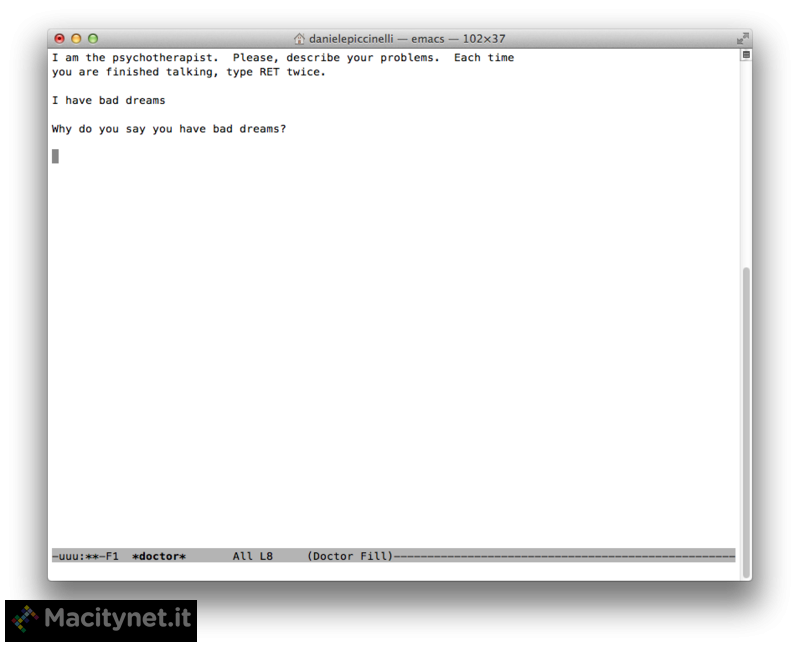This screenshot has height=647, width=800.
Task: Click the vertical scrollbar thumb
Action: click(746, 422)
